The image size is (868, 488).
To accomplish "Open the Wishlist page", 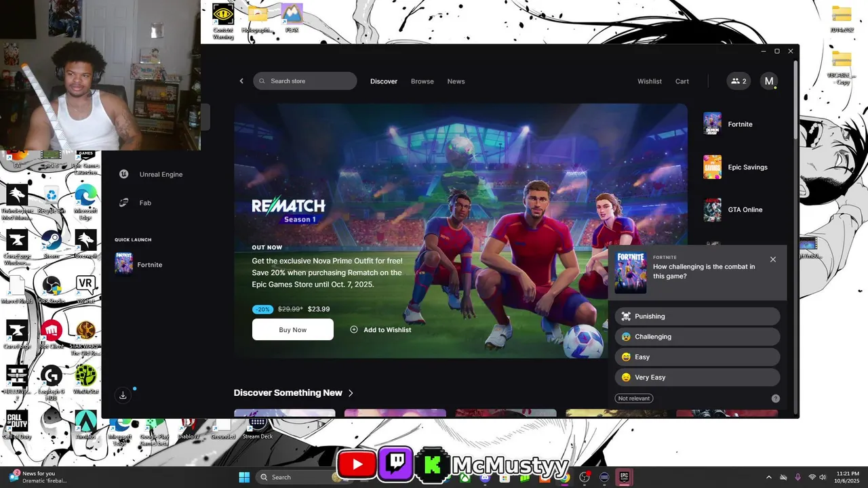I will click(650, 81).
